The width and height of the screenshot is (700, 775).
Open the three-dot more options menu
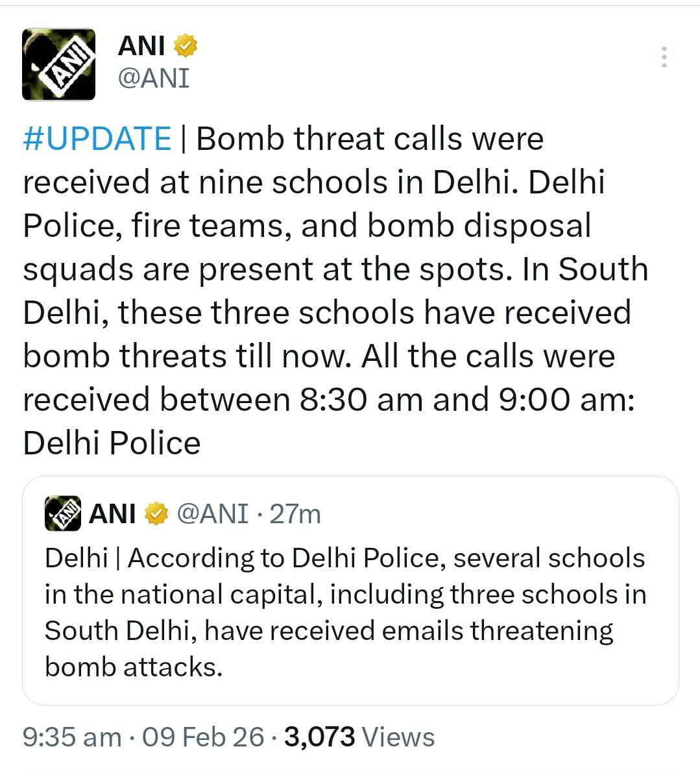(664, 58)
